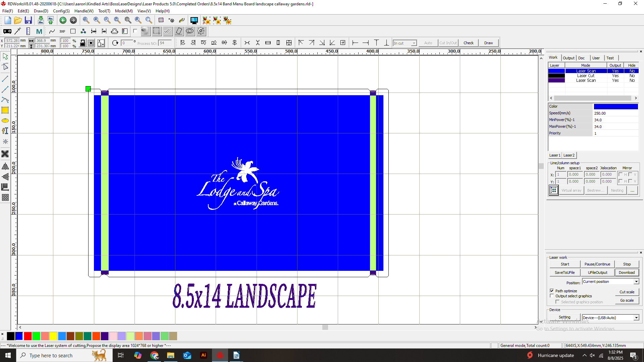Image resolution: width=644 pixels, height=362 pixels.
Task: Select the text tool in left toolbar
Action: click(x=5, y=131)
